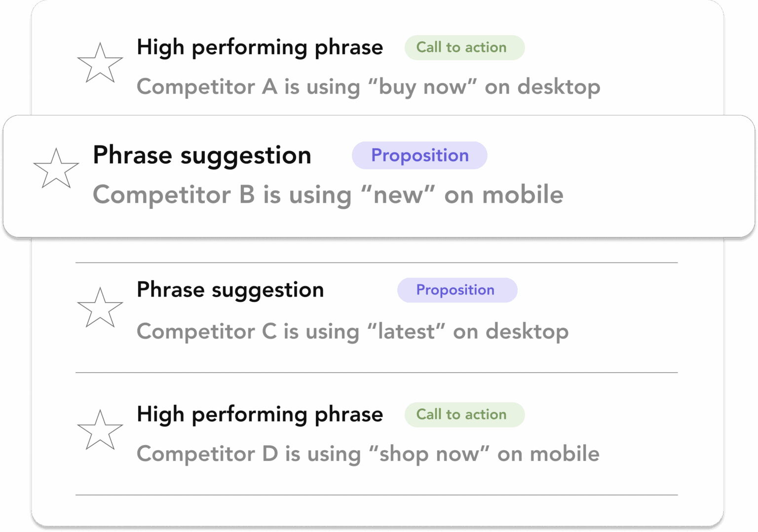This screenshot has height=532, width=758.
Task: Star the Competitor B "new" suggestion
Action: click(56, 168)
